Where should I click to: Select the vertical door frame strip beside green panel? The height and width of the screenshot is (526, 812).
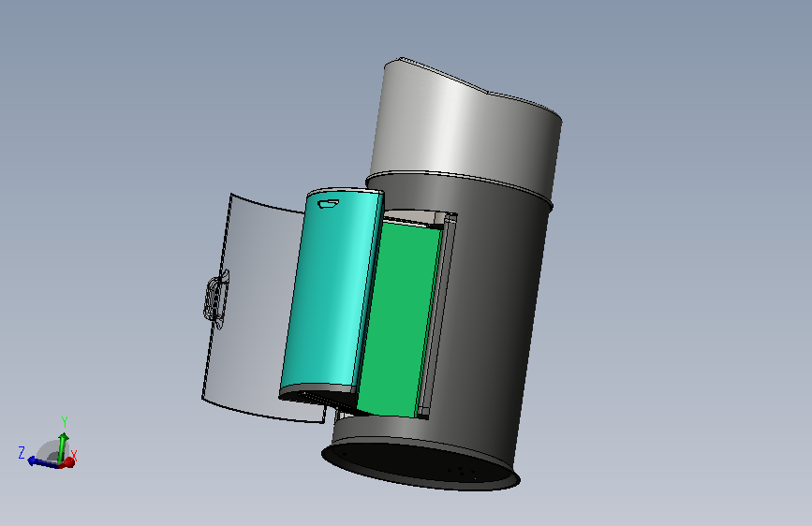coord(436,315)
